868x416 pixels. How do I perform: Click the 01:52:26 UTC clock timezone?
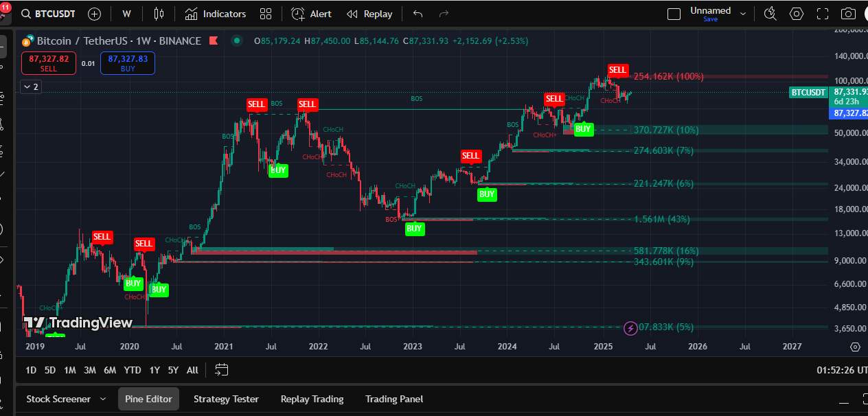[842, 370]
